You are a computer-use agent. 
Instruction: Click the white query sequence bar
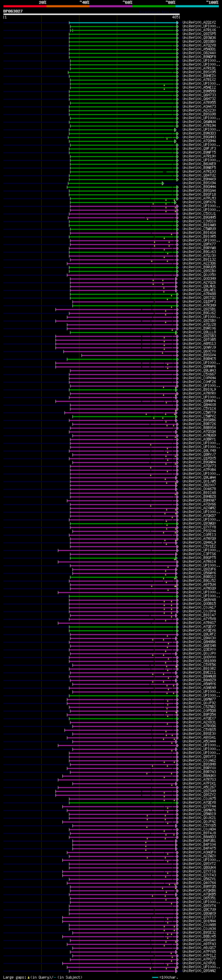click(x=92, y=15)
